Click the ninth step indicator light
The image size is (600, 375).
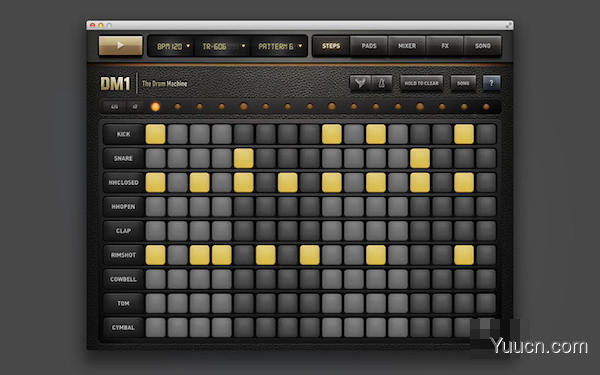click(332, 107)
